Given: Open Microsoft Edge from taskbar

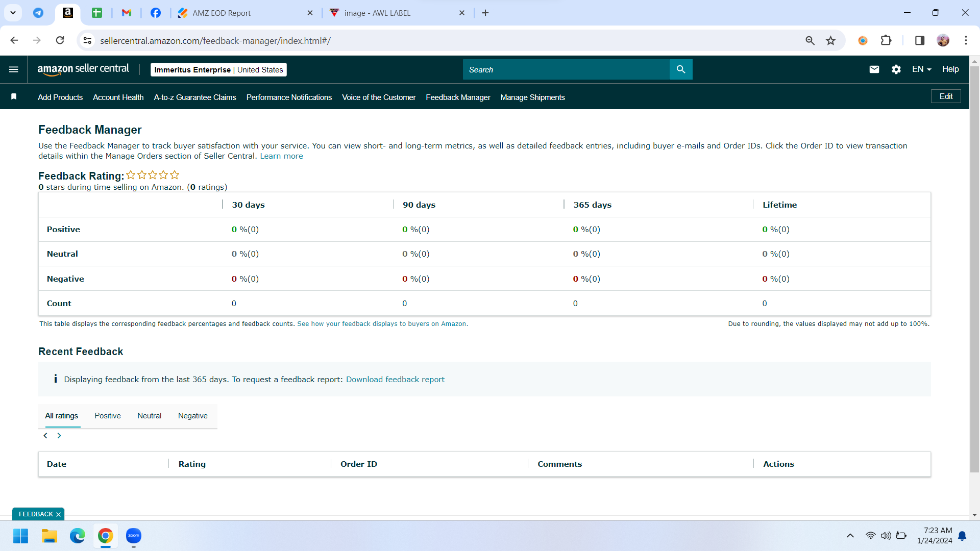Looking at the screenshot, I should point(78,536).
